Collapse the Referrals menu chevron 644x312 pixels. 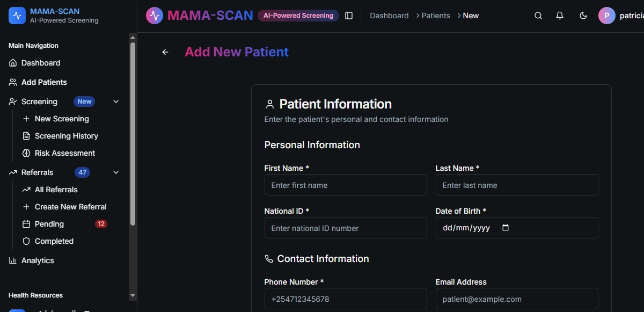pos(116,172)
